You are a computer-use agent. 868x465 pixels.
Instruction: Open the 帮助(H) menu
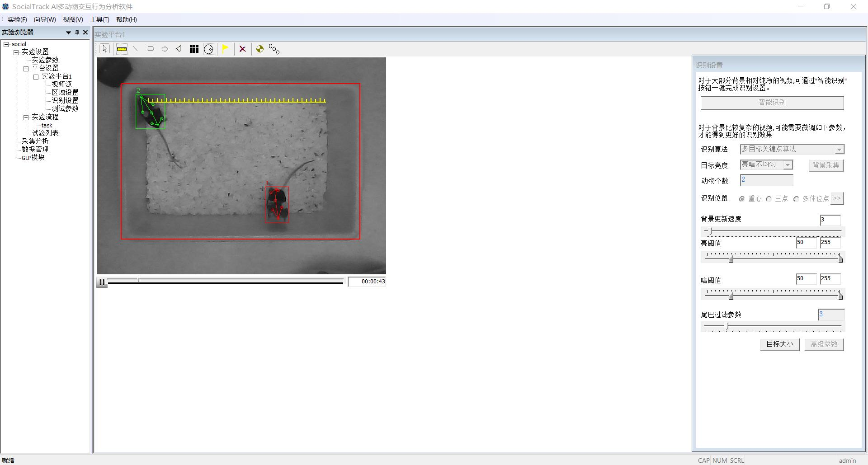click(127, 19)
